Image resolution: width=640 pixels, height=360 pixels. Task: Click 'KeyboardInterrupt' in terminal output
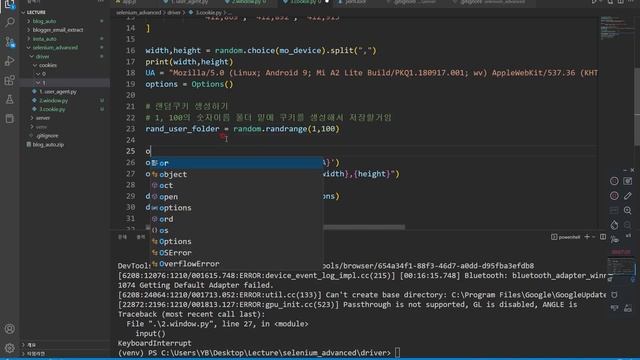click(x=154, y=343)
